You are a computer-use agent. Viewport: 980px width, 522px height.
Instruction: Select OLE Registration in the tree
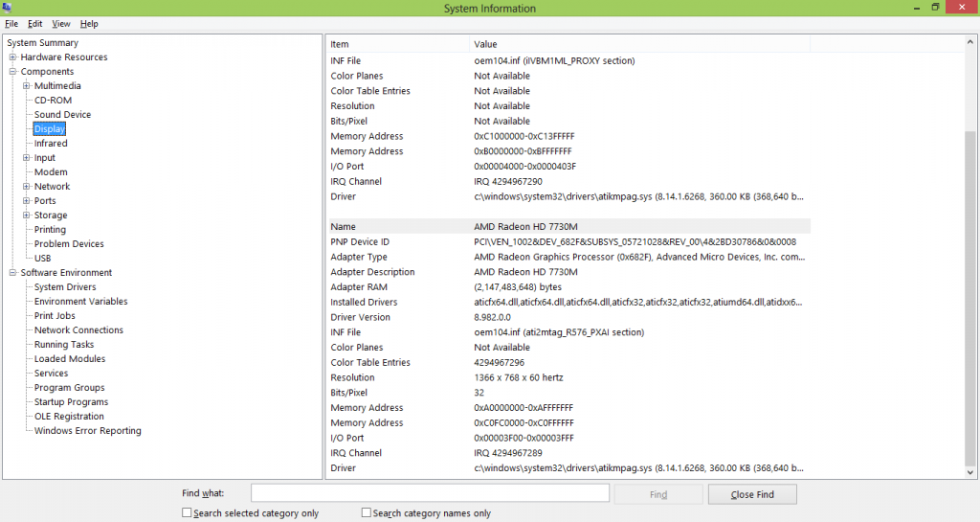click(69, 417)
